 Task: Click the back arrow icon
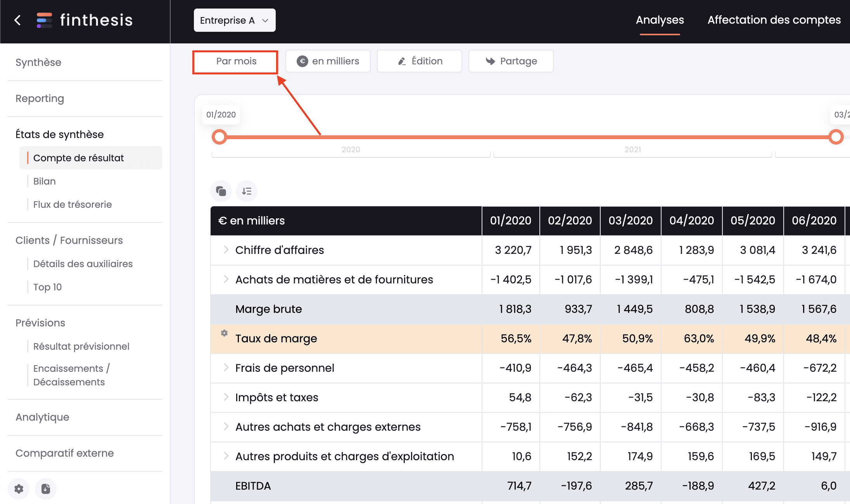17,20
